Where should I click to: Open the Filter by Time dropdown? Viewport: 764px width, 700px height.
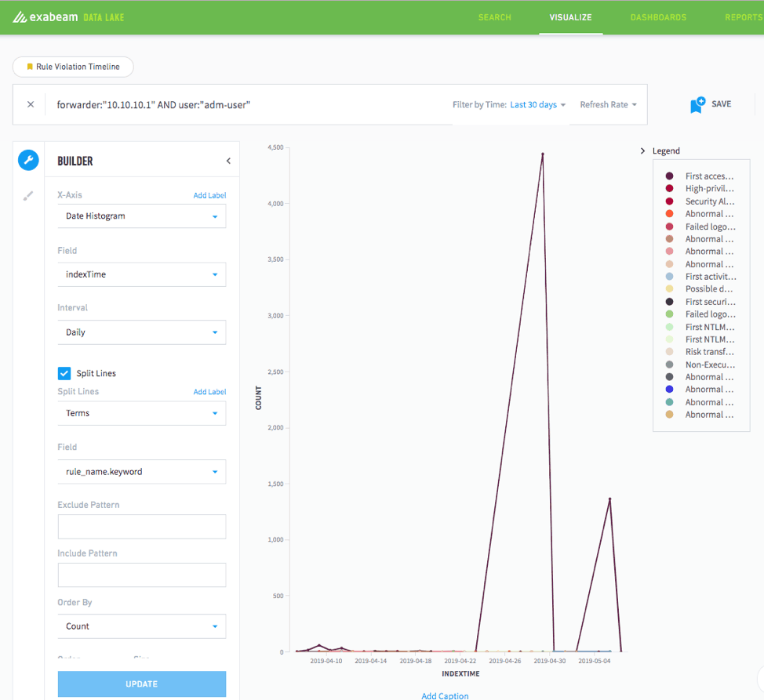pyautogui.click(x=536, y=103)
